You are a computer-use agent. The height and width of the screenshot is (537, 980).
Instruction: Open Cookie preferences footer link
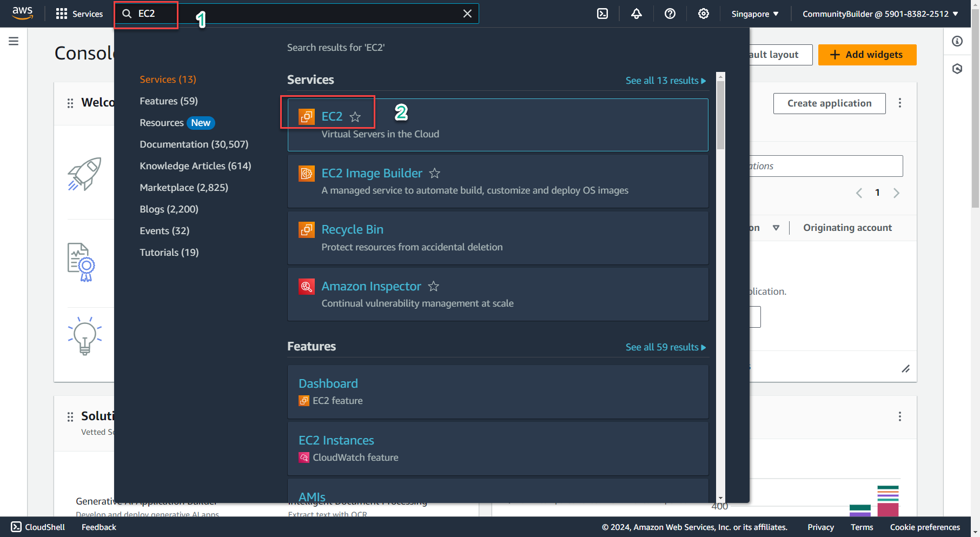(925, 527)
